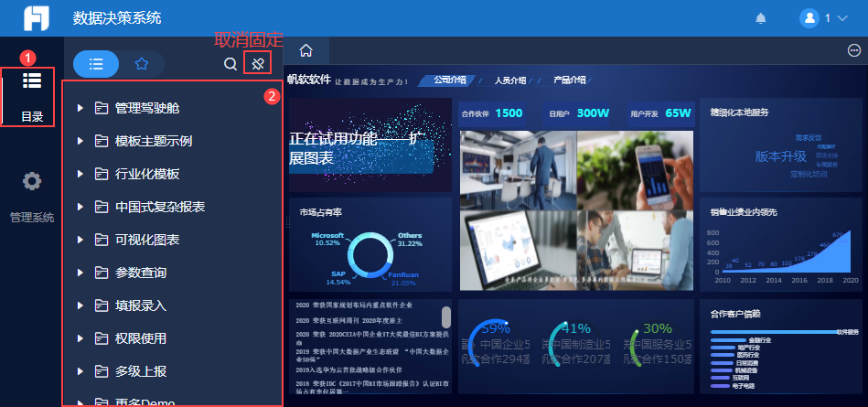Click the 填报录入 folder icon
This screenshot has width=868, height=407.
102,305
